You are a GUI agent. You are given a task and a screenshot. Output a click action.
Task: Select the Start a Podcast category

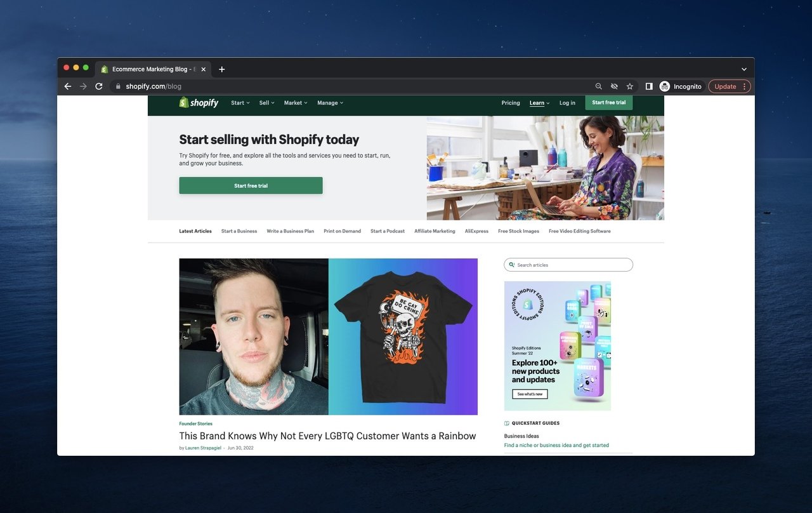point(388,231)
